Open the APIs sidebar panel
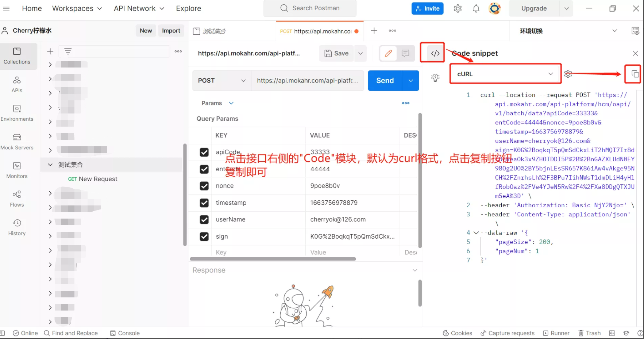This screenshot has height=339, width=644. tap(17, 85)
